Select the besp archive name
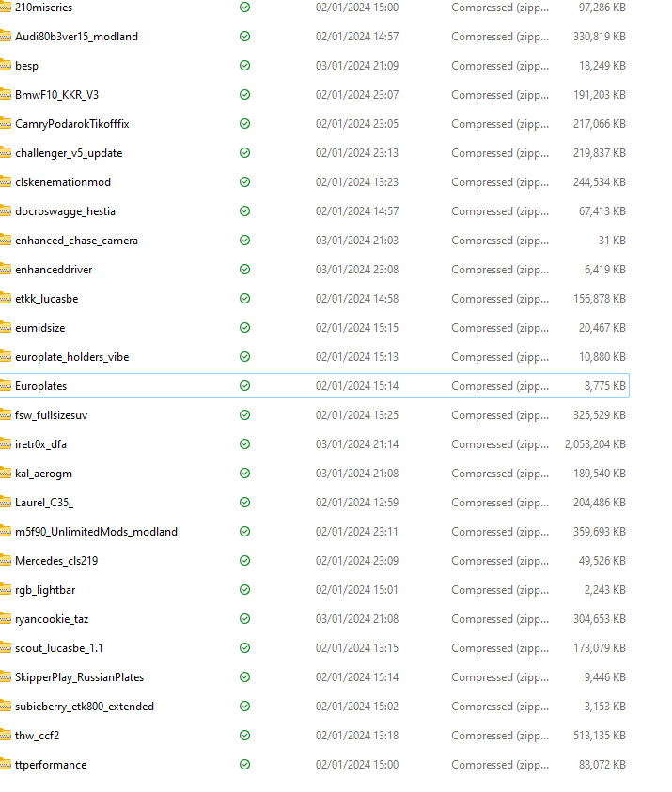The image size is (672, 792). (x=26, y=66)
